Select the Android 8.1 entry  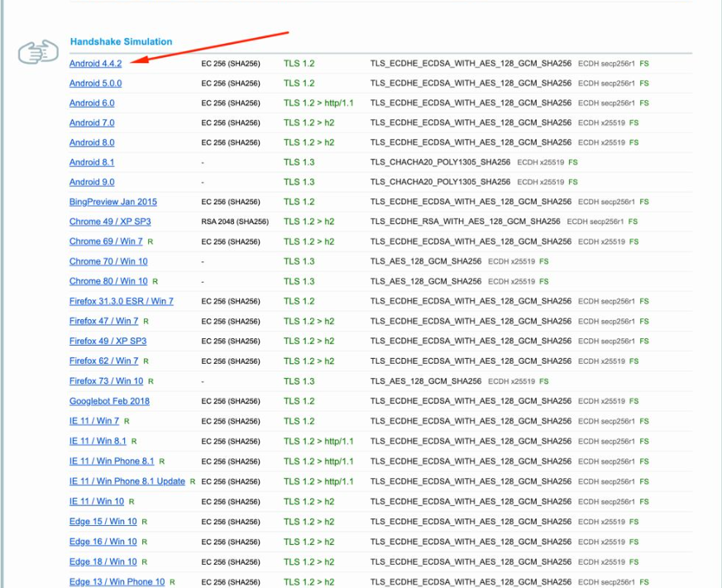[92, 162]
